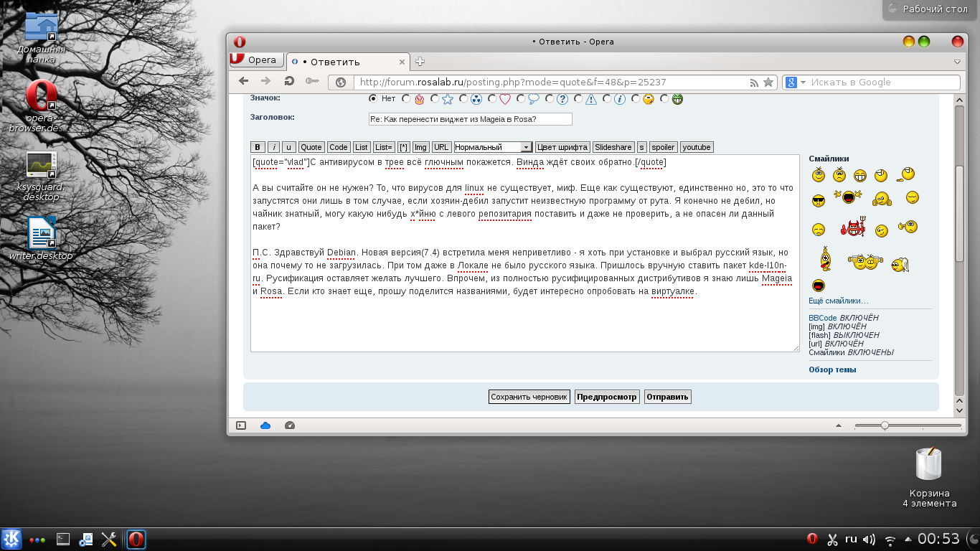The image size is (980, 551).
Task: Click the RSS feed icon in address bar
Action: pyautogui.click(x=754, y=83)
